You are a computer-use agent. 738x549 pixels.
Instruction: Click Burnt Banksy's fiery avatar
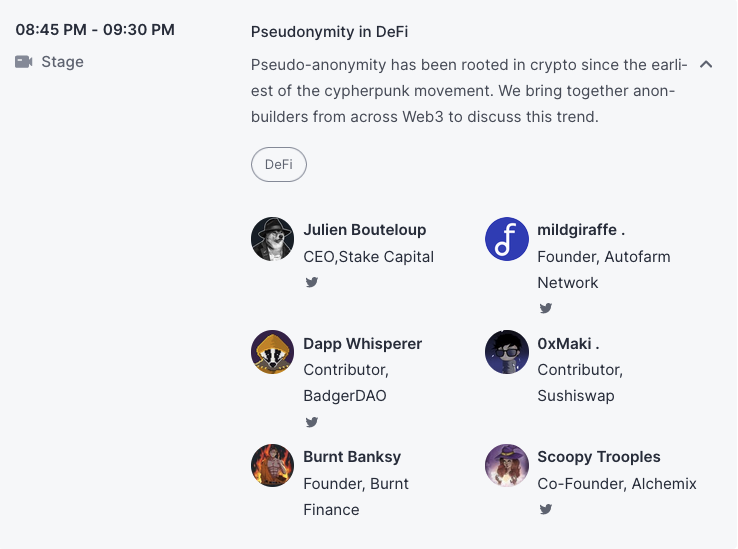click(272, 465)
